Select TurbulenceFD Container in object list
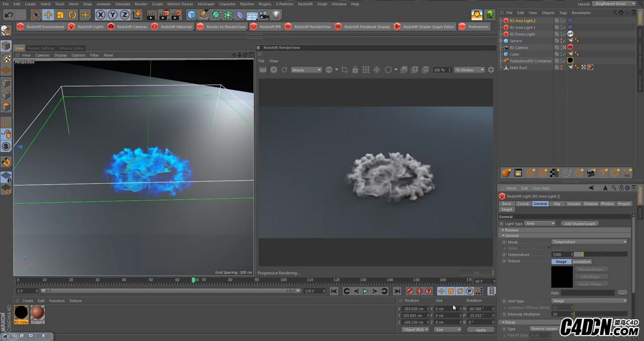This screenshot has width=644, height=341. click(x=530, y=61)
